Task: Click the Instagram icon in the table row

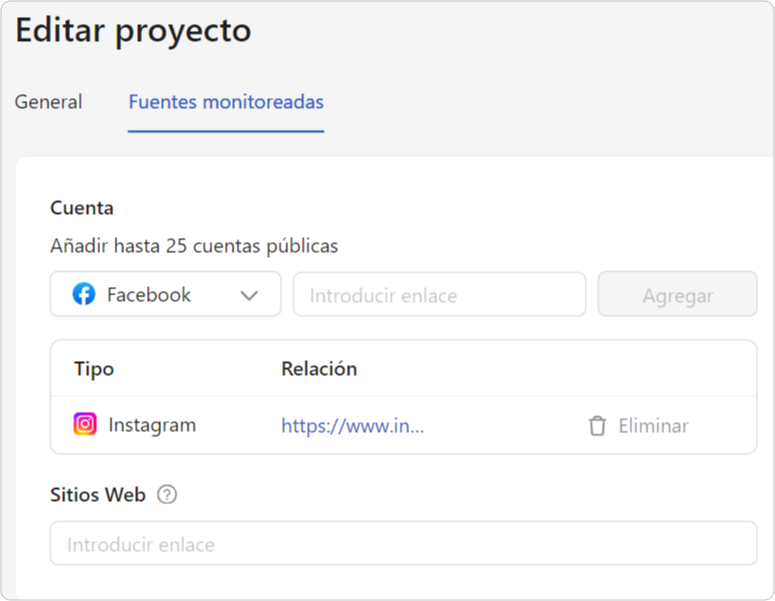Action: tap(85, 425)
